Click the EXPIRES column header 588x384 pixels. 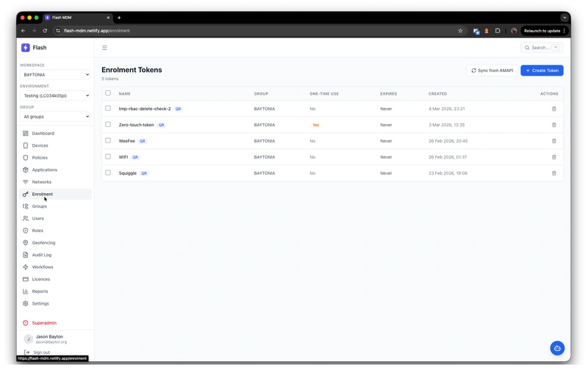pyautogui.click(x=389, y=94)
